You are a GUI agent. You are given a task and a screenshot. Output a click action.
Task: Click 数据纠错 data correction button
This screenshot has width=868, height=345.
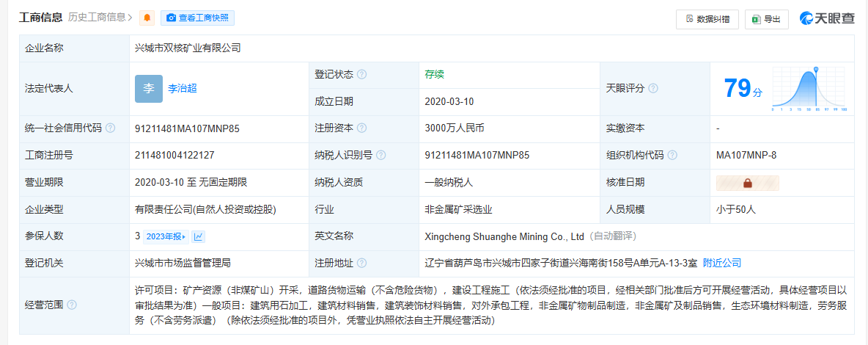coord(707,19)
